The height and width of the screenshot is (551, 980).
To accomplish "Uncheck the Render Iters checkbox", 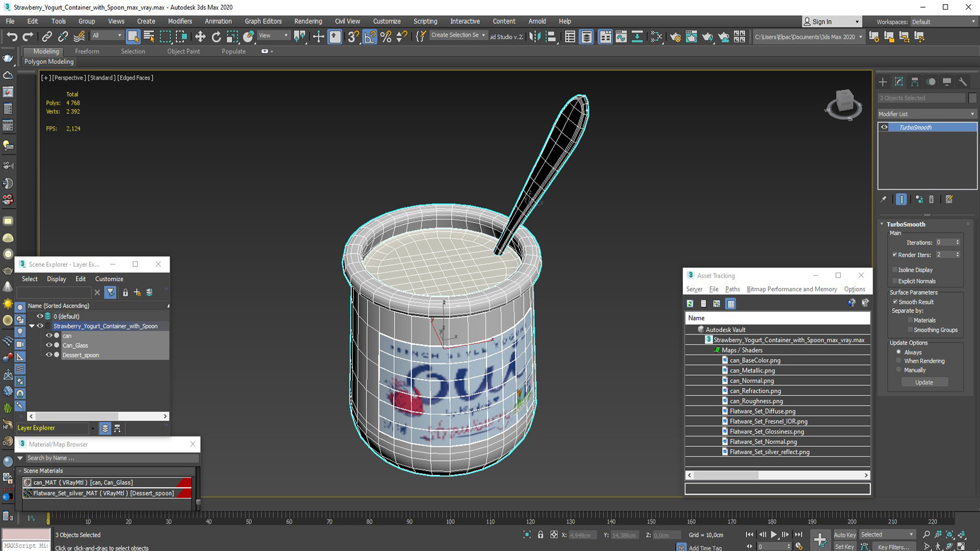I will point(895,255).
